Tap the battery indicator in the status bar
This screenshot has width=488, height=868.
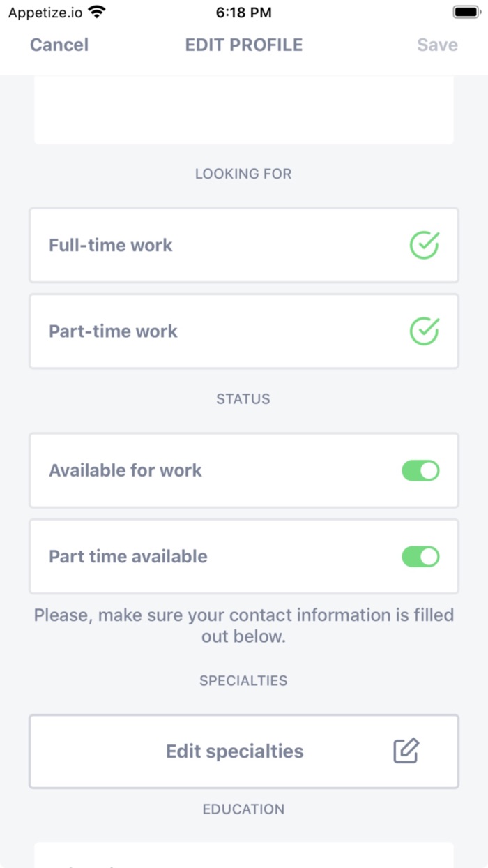pos(464,11)
